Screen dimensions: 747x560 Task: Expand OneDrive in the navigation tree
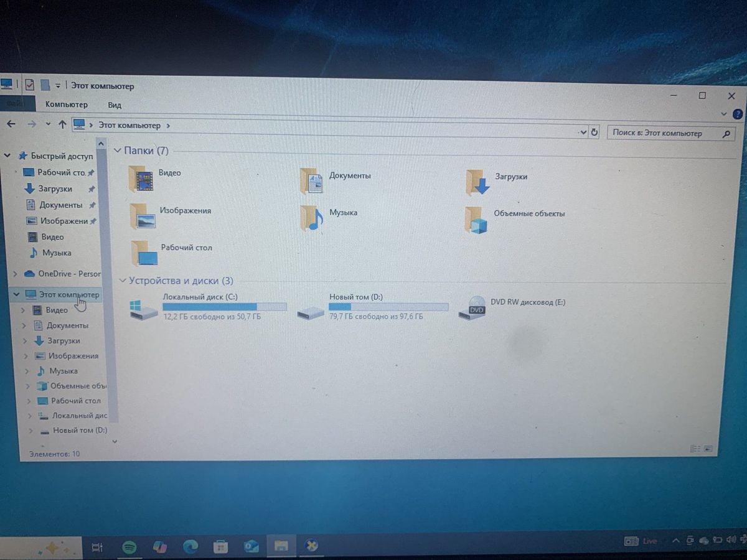15,274
